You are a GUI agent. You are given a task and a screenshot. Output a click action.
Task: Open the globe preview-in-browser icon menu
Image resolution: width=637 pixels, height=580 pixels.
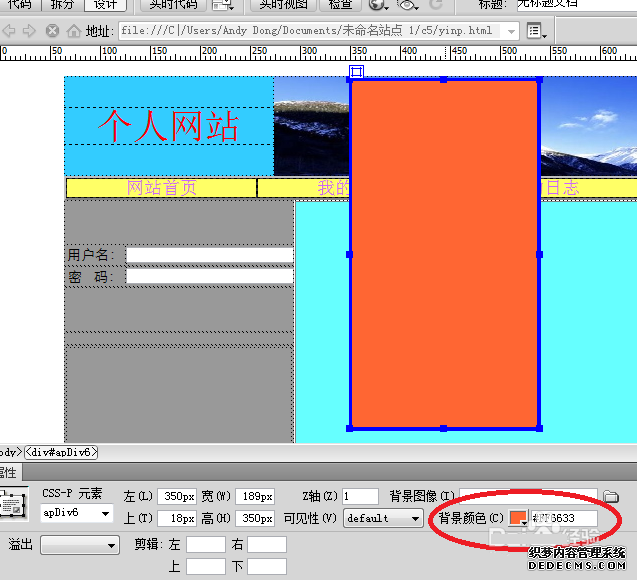(378, 5)
